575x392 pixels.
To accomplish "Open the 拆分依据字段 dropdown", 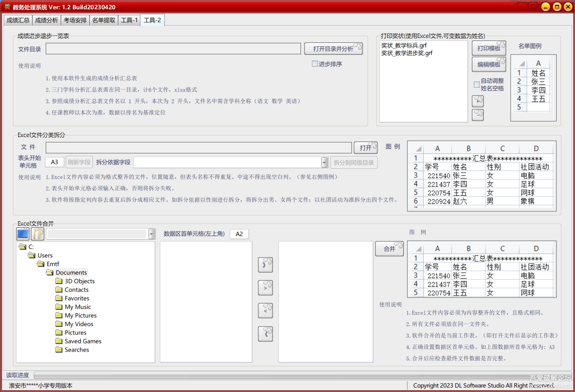I will click(x=324, y=162).
